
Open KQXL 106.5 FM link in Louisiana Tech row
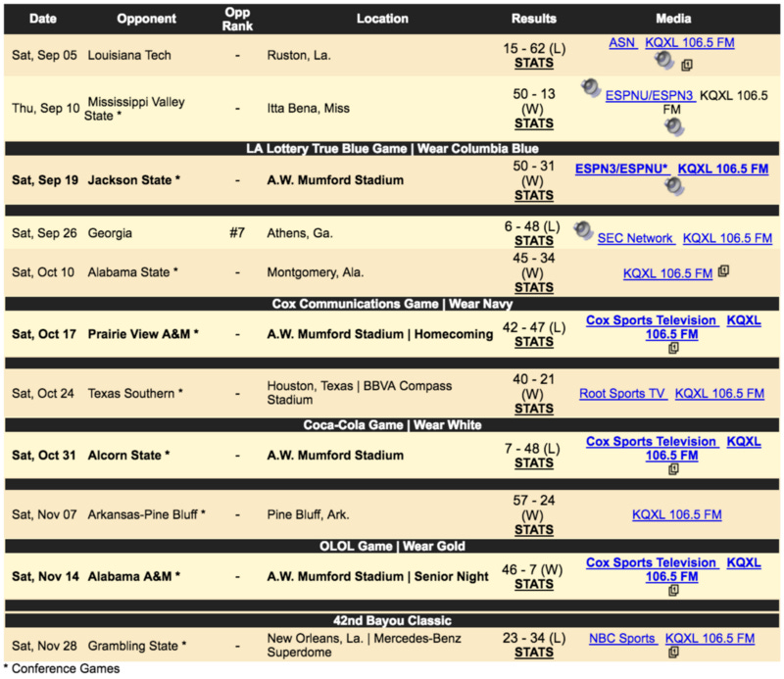[690, 42]
